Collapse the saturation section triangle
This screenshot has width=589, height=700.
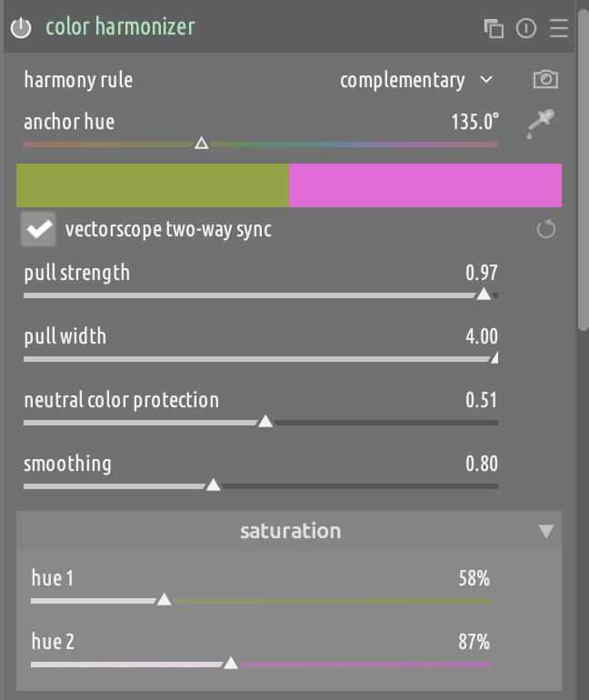click(545, 531)
